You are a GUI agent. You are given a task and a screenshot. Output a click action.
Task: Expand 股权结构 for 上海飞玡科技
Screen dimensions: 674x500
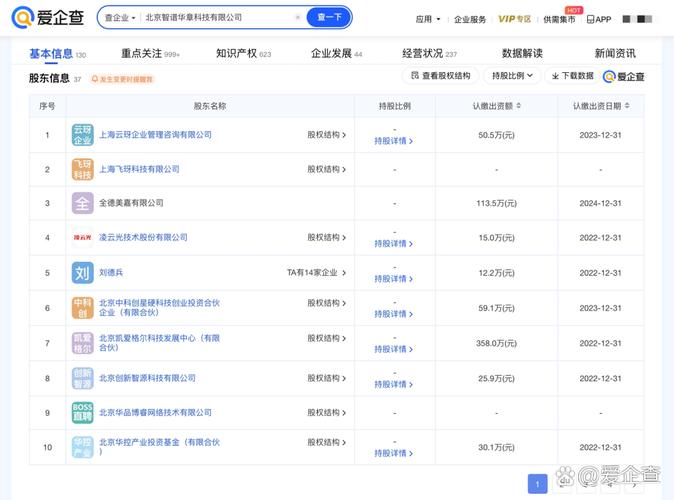[327, 169]
